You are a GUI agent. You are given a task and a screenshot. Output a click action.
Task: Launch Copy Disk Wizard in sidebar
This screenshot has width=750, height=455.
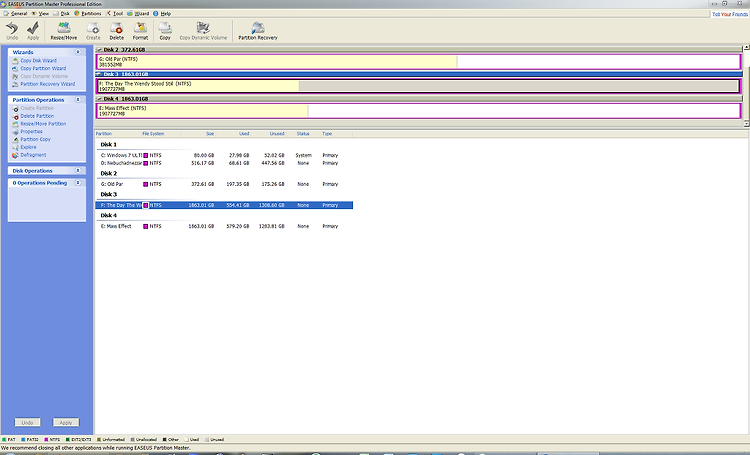[38, 61]
